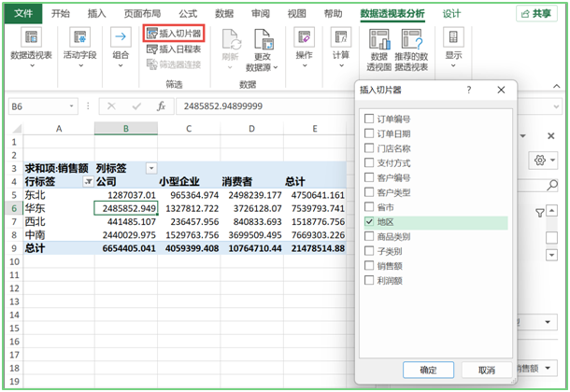570x392 pixels.
Task: Switch to the 数据 data tab
Action: pos(224,14)
